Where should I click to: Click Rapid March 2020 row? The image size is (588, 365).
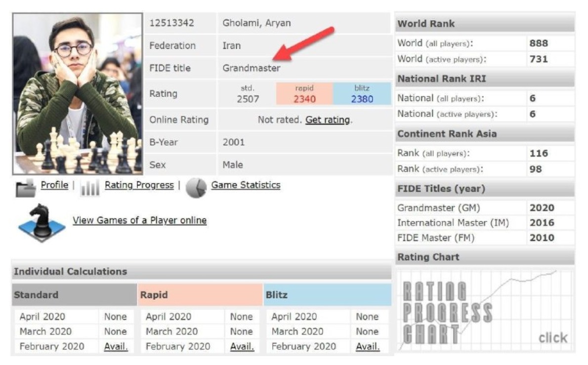[x=200, y=331]
